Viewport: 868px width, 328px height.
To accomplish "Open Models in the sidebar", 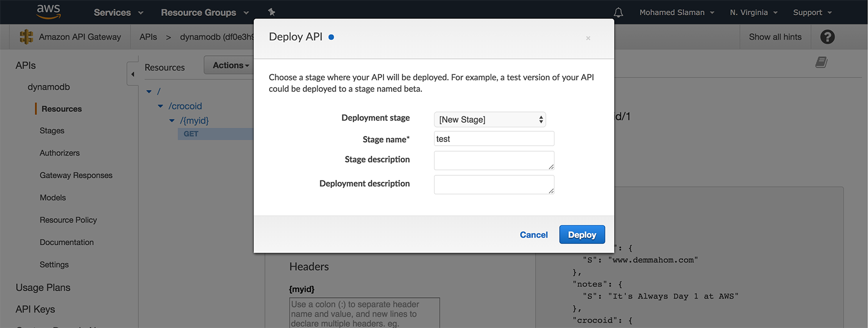I will [x=53, y=198].
